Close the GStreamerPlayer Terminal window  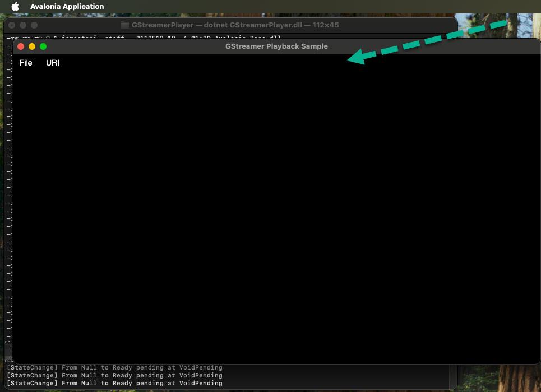coord(12,25)
